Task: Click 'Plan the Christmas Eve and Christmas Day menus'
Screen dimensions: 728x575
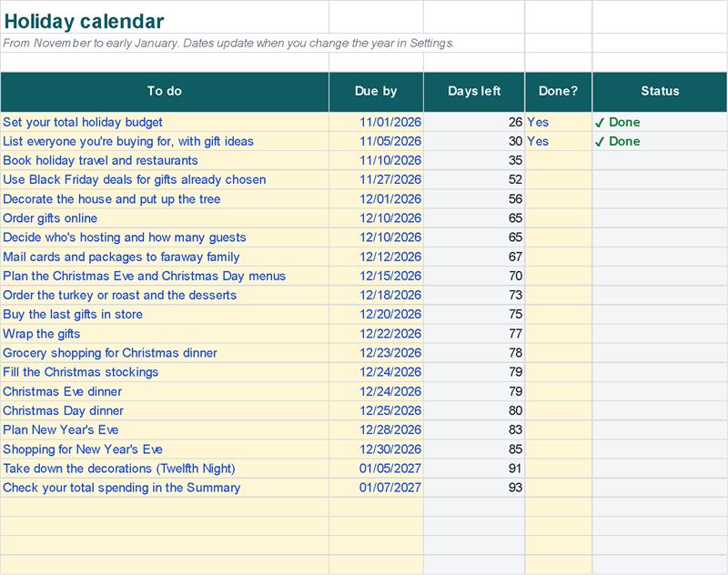Action: point(165,276)
